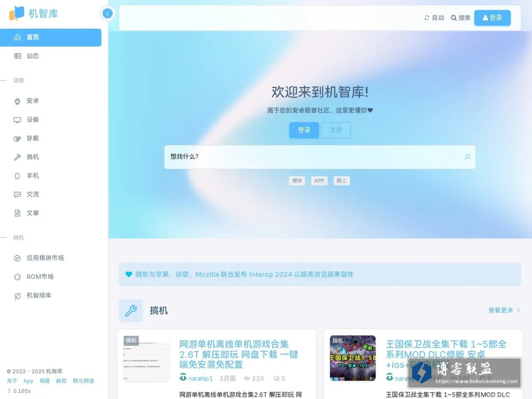Open 搜索 in the top bar

coord(461,18)
